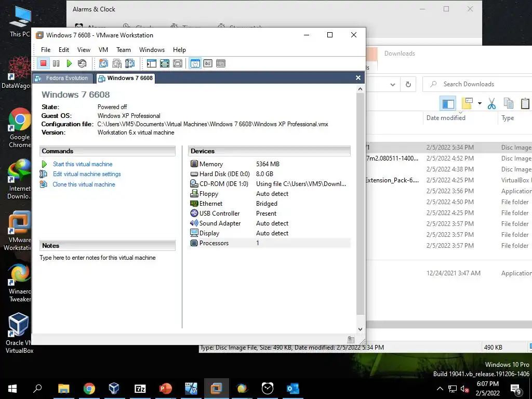Click the Cut scissors icon in File Explorer
Image resolution: width=532 pixels, height=399 pixels.
491,103
